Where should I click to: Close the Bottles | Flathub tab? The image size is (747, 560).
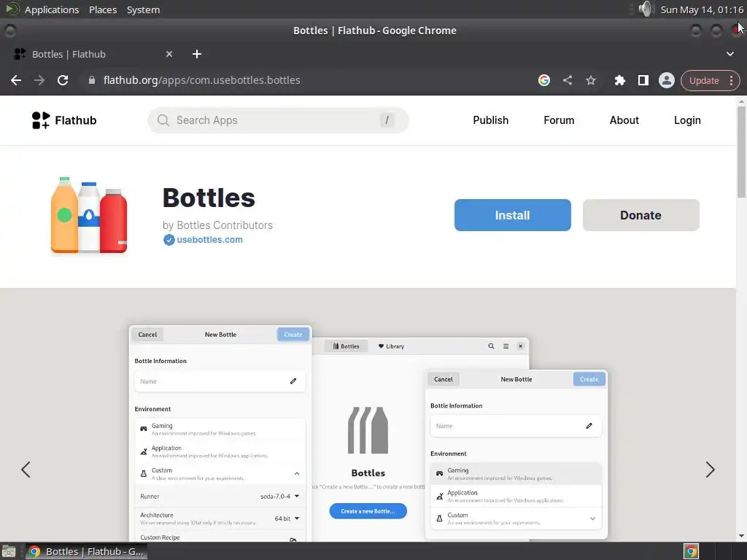point(169,54)
